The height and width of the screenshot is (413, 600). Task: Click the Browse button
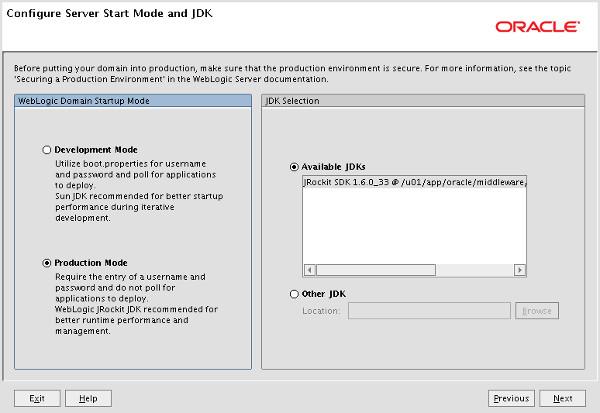pos(537,311)
